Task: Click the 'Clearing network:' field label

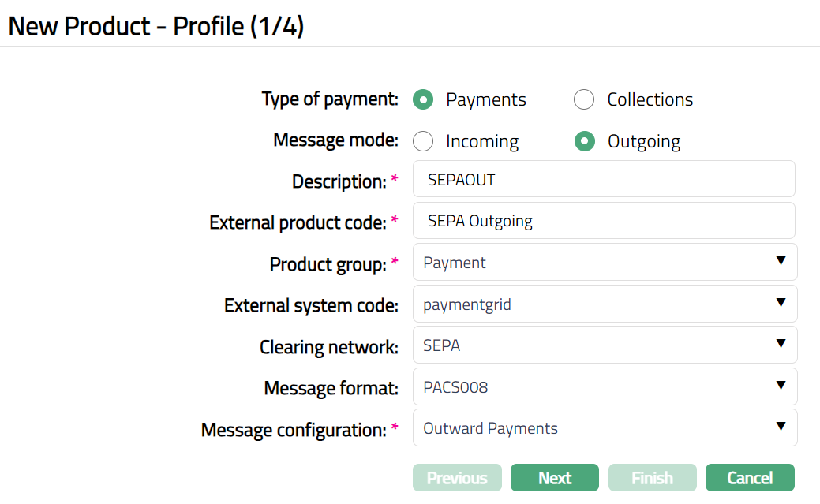Action: pyautogui.click(x=328, y=347)
